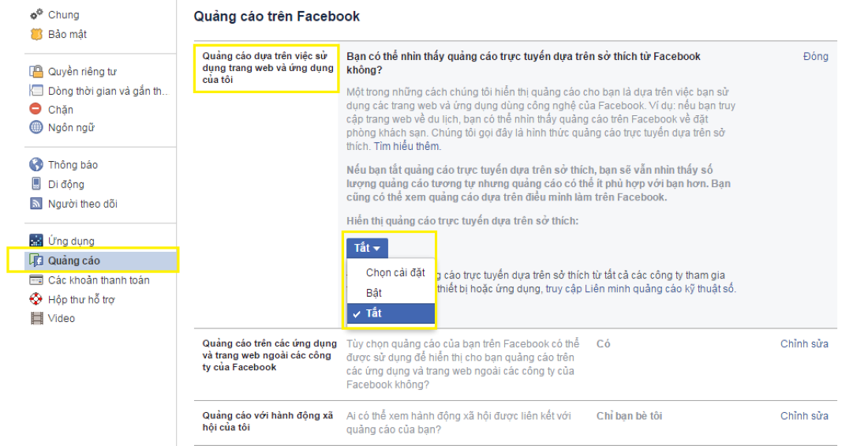
Task: Select the checked Tắt option
Action: click(374, 313)
